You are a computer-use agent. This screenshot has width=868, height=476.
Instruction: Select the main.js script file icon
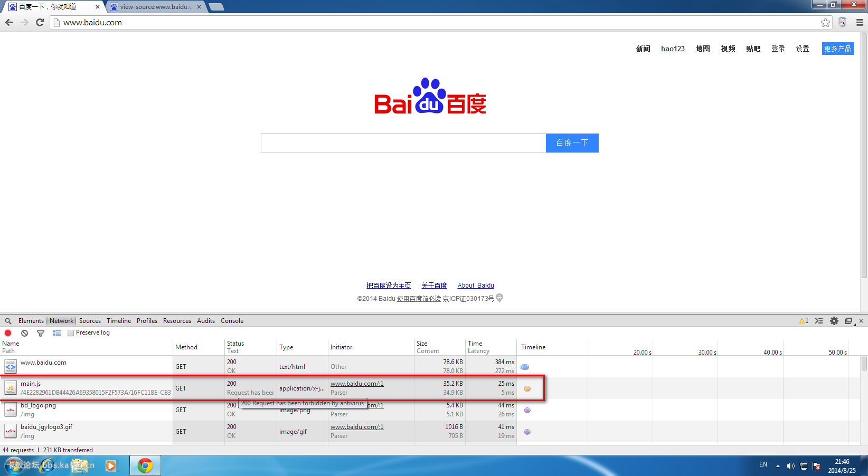coord(10,388)
